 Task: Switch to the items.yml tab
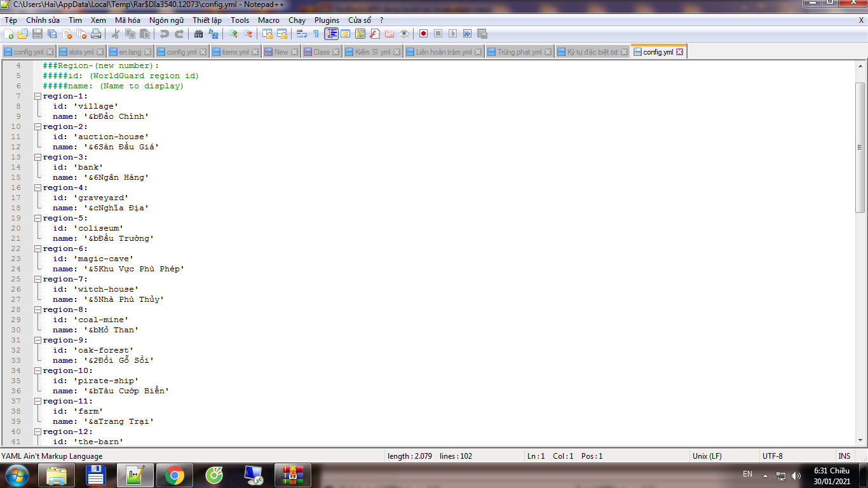coord(236,52)
